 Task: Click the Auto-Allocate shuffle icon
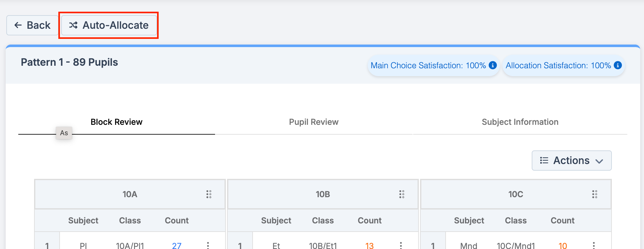click(73, 25)
